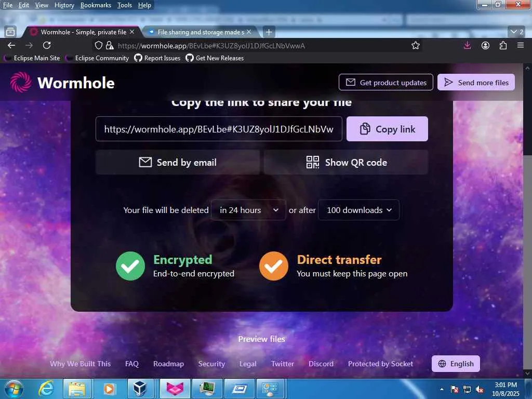This screenshot has width=532, height=399.
Task: Open a new tab with plus button
Action: click(269, 32)
